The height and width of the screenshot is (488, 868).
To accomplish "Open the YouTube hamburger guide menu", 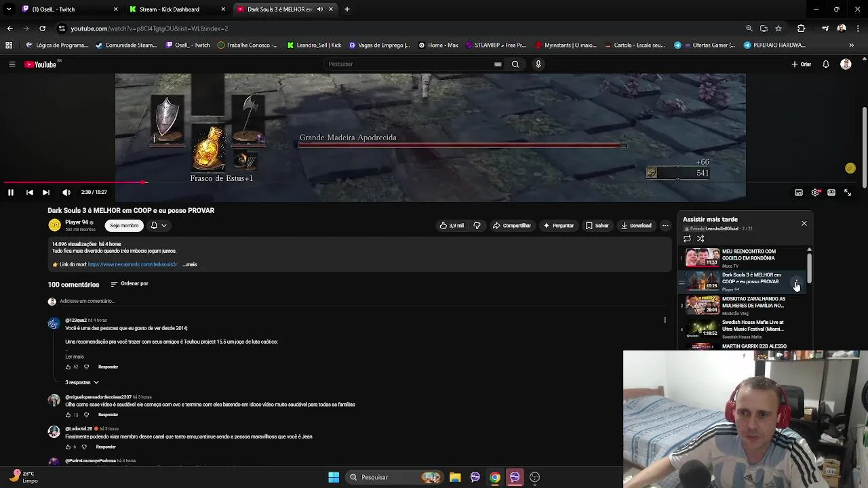I will [x=12, y=64].
